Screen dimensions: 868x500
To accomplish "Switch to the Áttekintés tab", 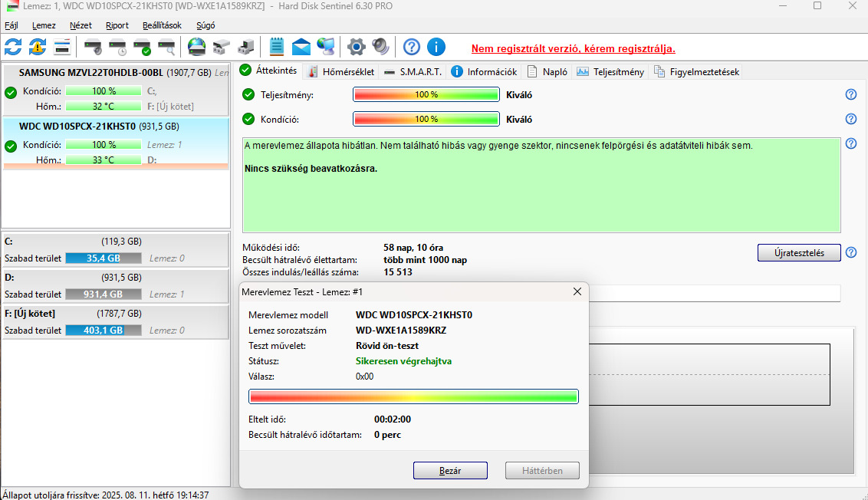I will click(x=269, y=71).
